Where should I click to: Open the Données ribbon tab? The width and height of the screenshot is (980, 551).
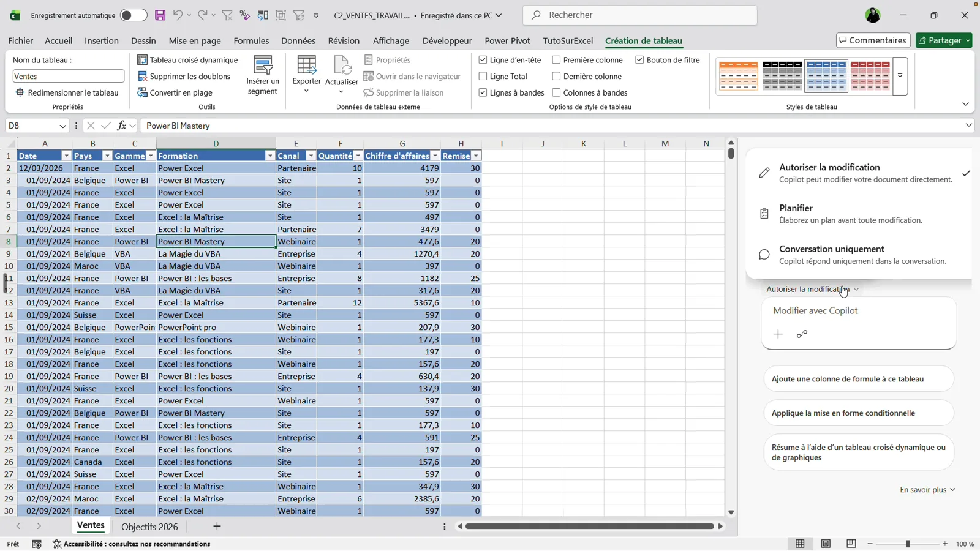click(298, 41)
